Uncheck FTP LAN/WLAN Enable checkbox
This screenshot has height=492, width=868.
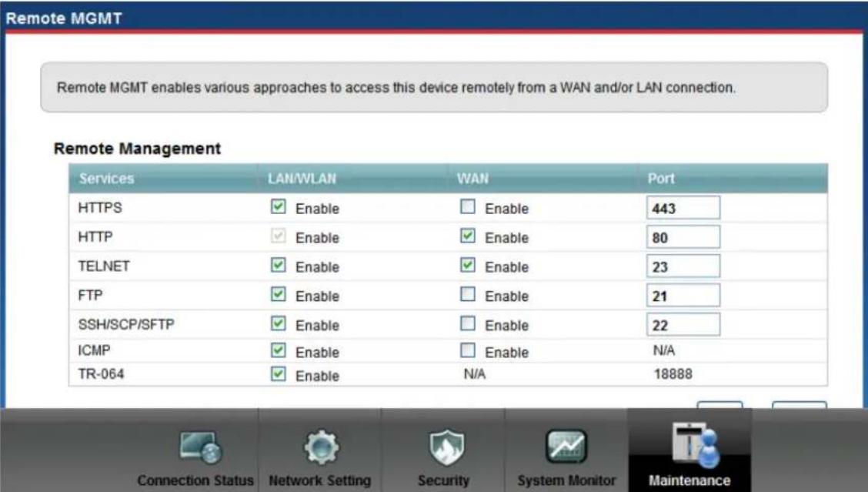(x=278, y=294)
